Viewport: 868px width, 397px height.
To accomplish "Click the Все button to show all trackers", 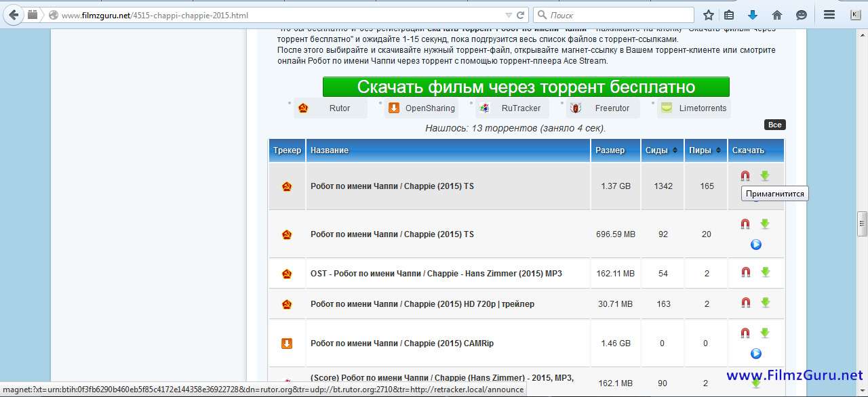I will click(774, 125).
